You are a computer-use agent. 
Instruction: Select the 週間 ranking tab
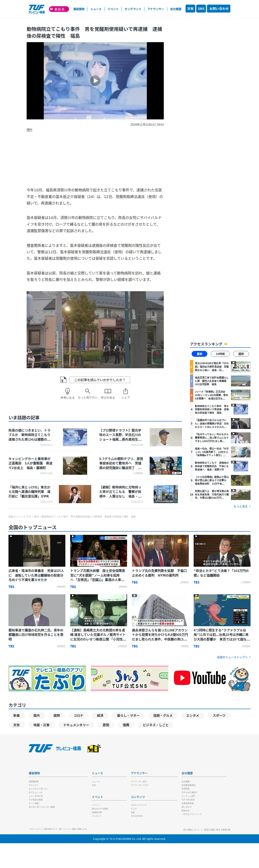point(241,354)
